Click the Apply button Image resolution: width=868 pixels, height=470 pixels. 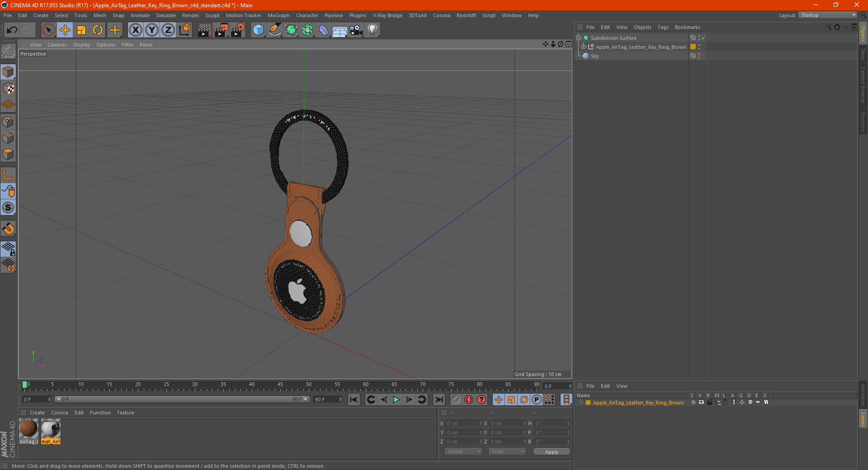(x=552, y=451)
